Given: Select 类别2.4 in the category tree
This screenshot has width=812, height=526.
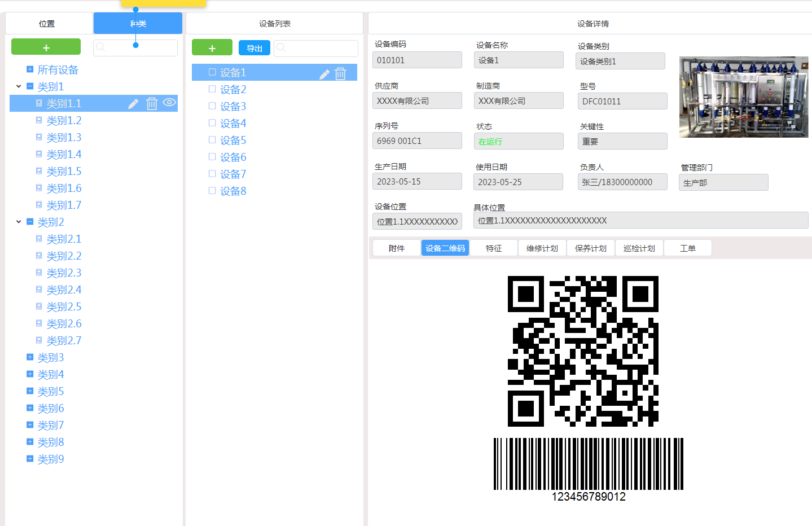Looking at the screenshot, I should 64,290.
